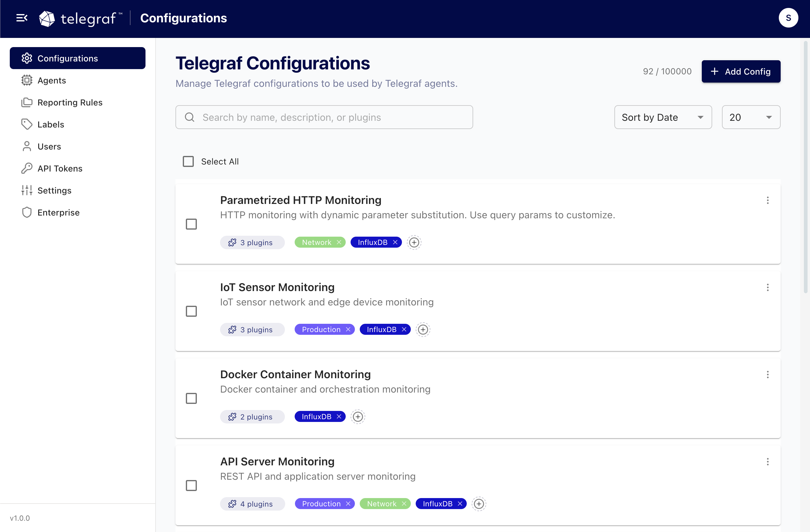810x532 pixels.
Task: Open the user avatar S menu
Action: click(x=788, y=18)
